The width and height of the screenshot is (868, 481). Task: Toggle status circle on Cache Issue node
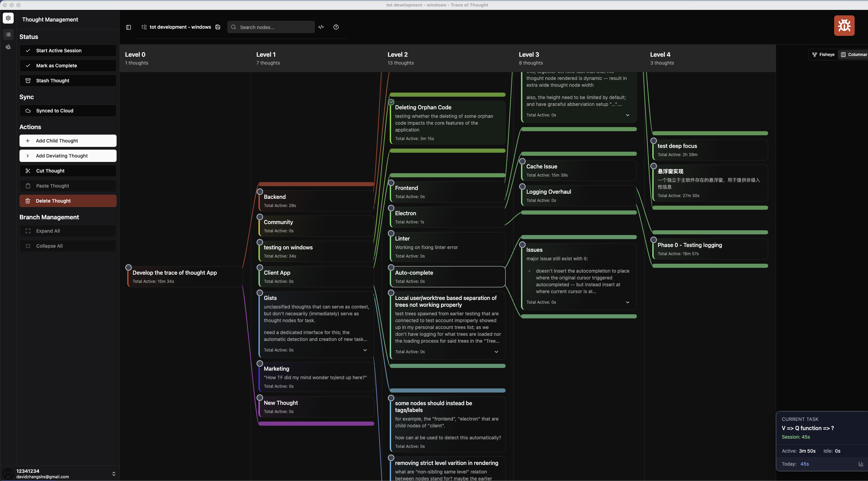click(522, 161)
